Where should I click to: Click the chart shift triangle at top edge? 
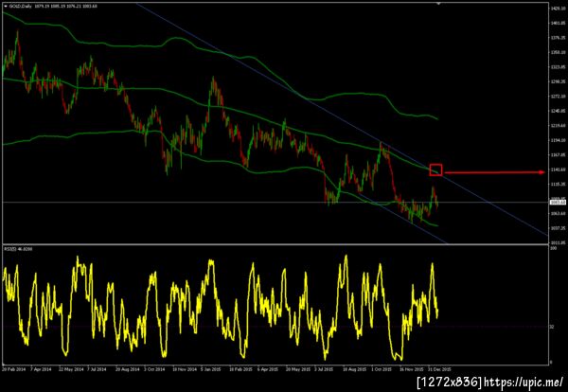click(438, 4)
